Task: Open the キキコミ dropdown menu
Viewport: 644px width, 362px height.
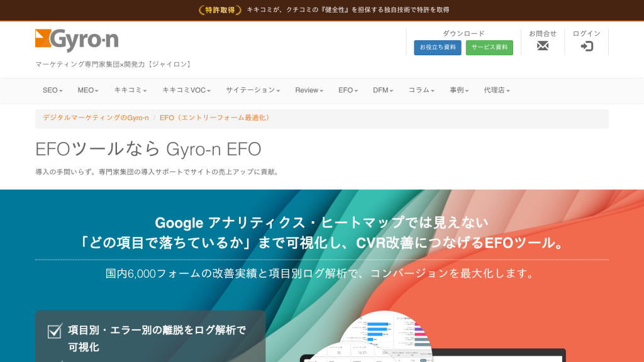Action: click(x=130, y=90)
